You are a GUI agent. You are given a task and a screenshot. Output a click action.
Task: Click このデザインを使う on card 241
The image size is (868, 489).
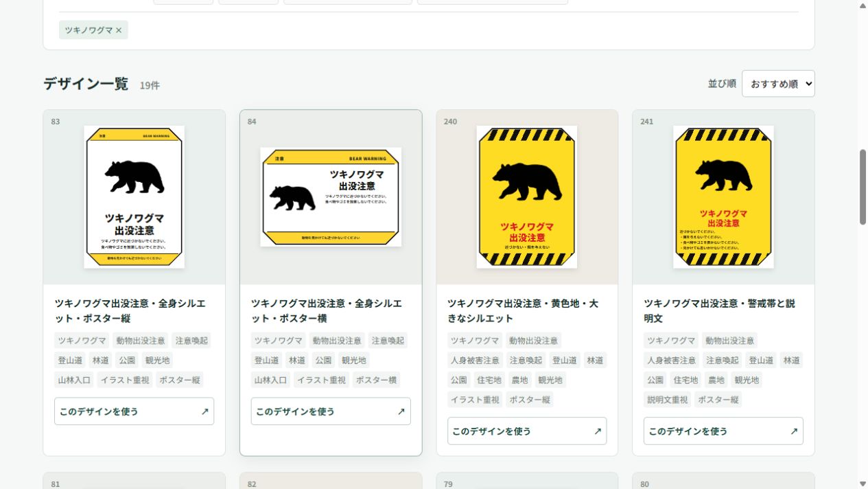(723, 431)
